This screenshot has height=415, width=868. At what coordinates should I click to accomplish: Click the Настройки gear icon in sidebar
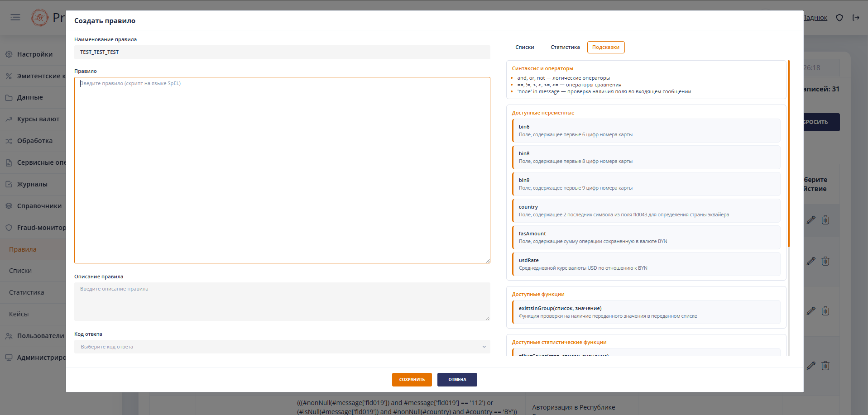(x=9, y=54)
